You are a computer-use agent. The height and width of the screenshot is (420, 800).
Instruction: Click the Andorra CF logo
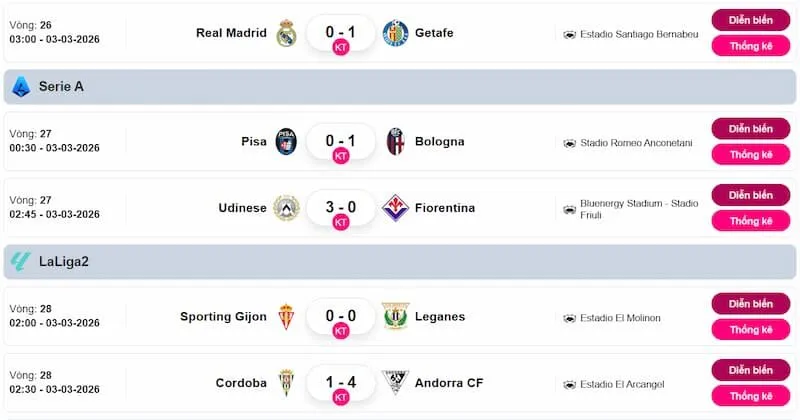(x=396, y=383)
